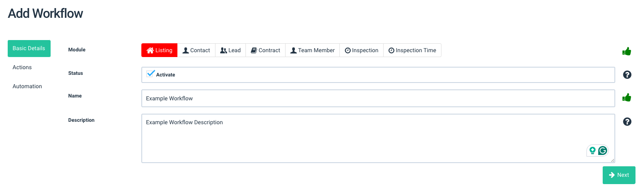Click the house icon on Listing button

pyautogui.click(x=150, y=50)
